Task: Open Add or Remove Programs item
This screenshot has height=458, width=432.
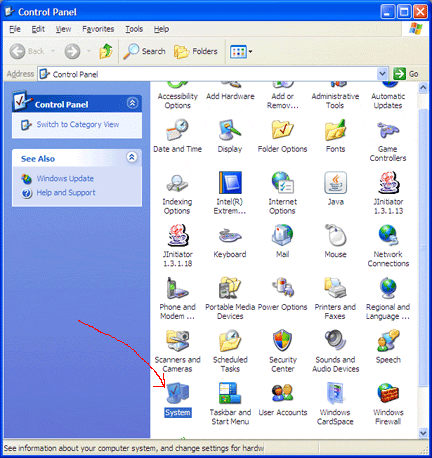Action: pos(283,96)
